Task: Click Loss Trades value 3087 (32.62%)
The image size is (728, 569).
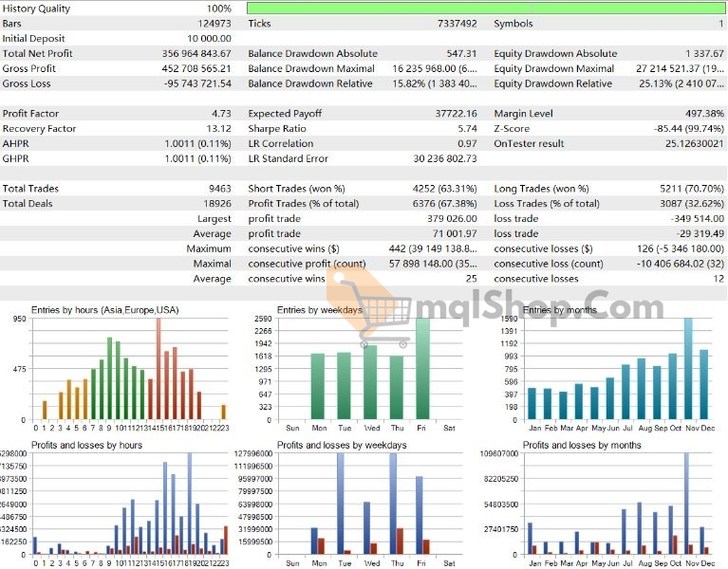Action: click(x=692, y=204)
